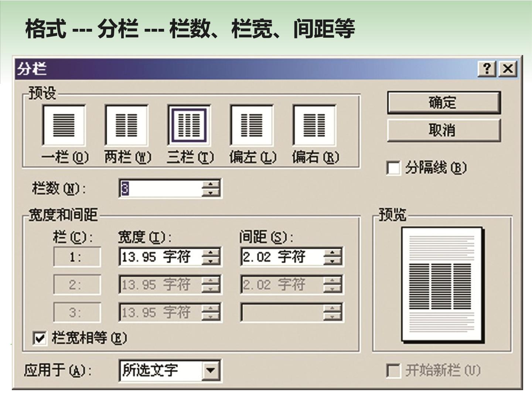
Task: Select the 一栏 one-column preset icon
Action: (x=64, y=125)
